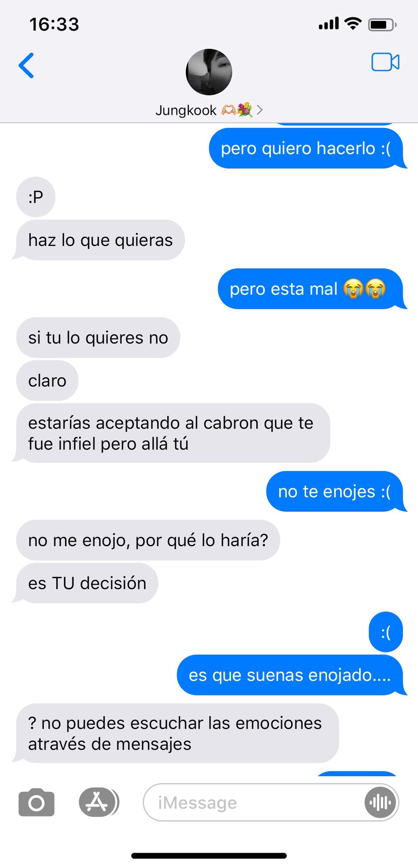Tap the "pero quiero hacerlo :(" bubble

coord(306,148)
